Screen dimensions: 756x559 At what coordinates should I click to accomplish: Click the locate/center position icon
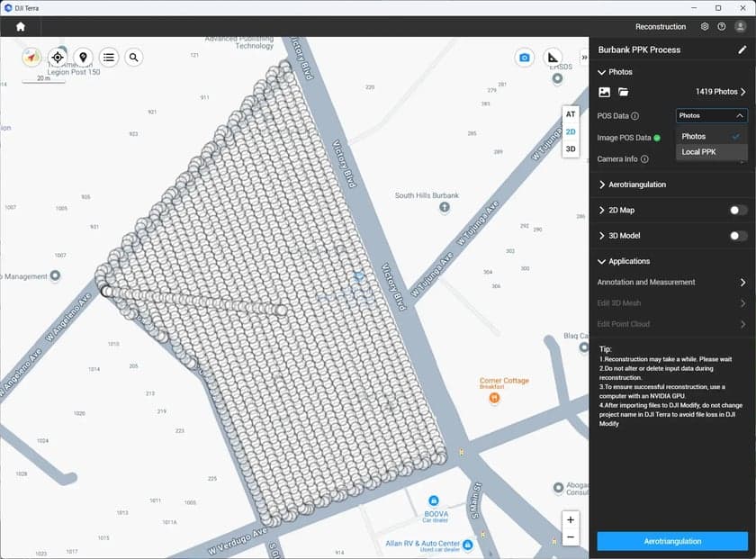(x=58, y=57)
